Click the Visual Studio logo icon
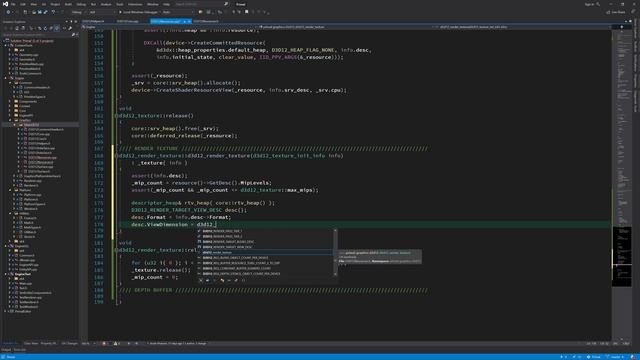Screen dimensions: 640x360 click(5, 4)
